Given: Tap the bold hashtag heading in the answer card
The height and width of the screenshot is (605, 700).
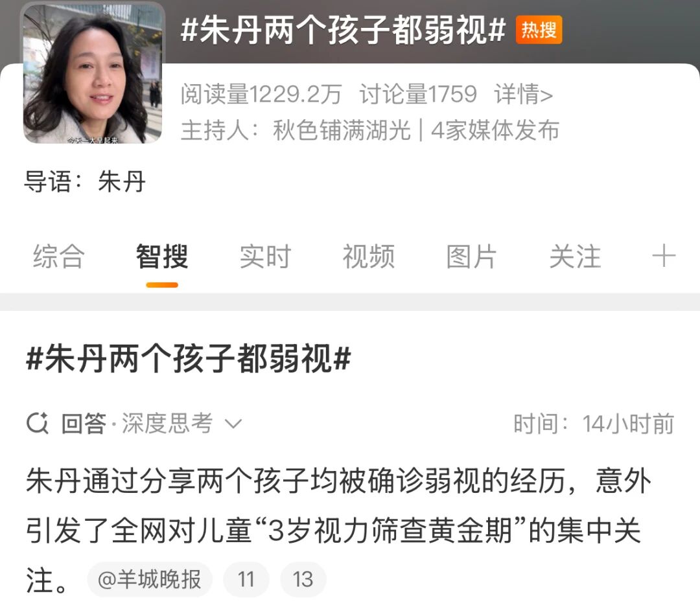Looking at the screenshot, I should coord(189,358).
